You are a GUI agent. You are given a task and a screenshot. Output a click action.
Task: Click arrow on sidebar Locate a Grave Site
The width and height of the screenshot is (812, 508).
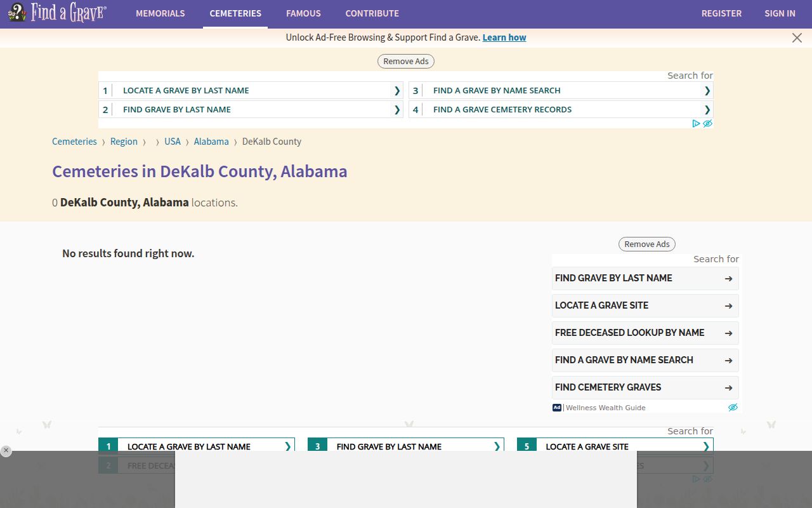pyautogui.click(x=728, y=305)
